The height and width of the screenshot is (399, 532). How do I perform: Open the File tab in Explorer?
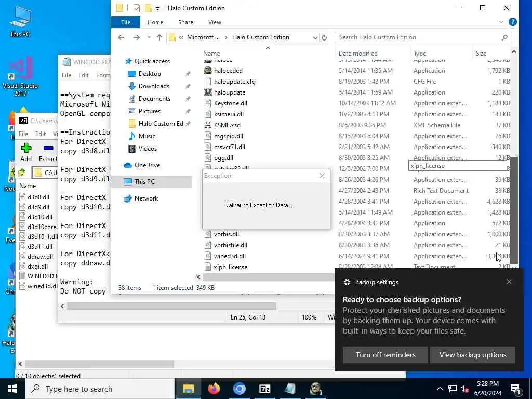(x=126, y=22)
